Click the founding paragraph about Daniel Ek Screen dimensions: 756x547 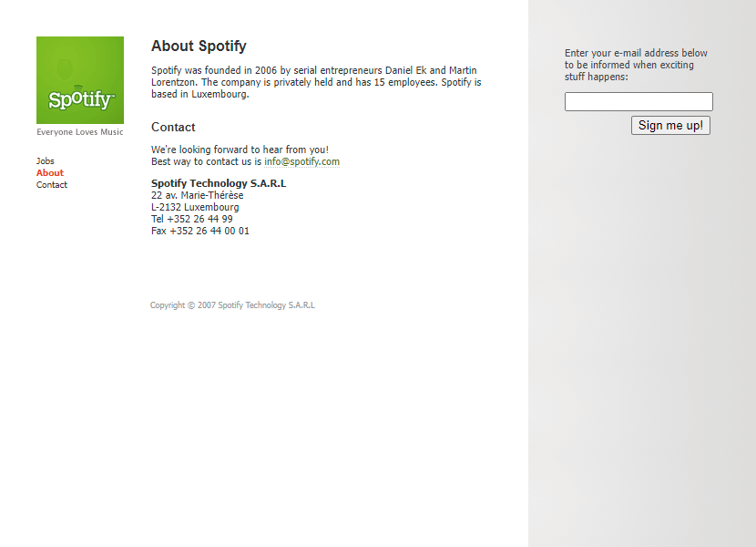tap(316, 82)
